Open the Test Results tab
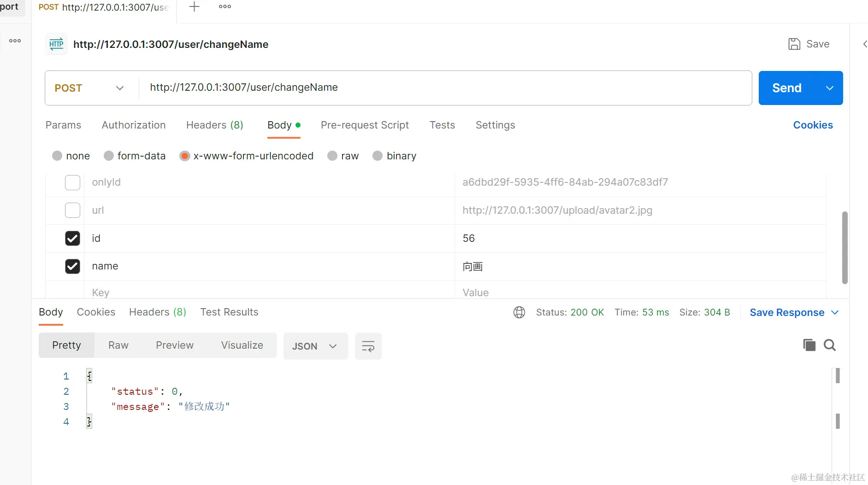868x485 pixels. [x=229, y=312]
